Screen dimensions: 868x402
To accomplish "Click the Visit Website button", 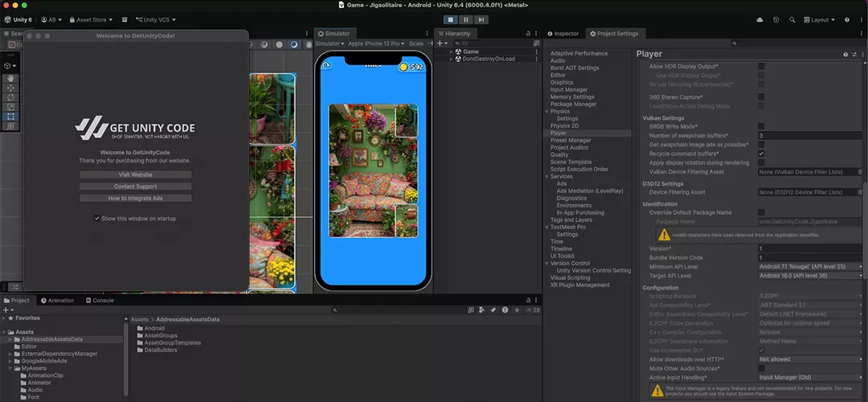I will [x=135, y=174].
